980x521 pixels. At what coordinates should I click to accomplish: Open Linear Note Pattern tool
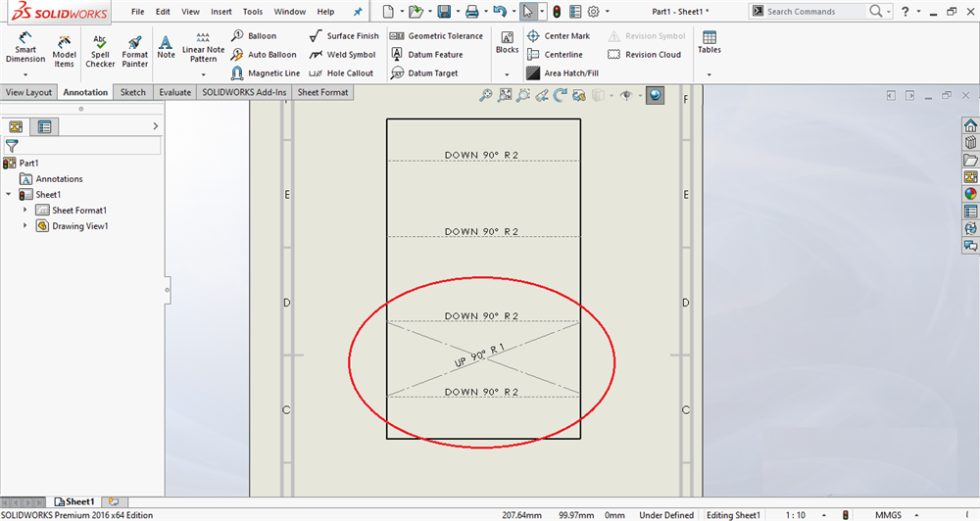tap(203, 47)
